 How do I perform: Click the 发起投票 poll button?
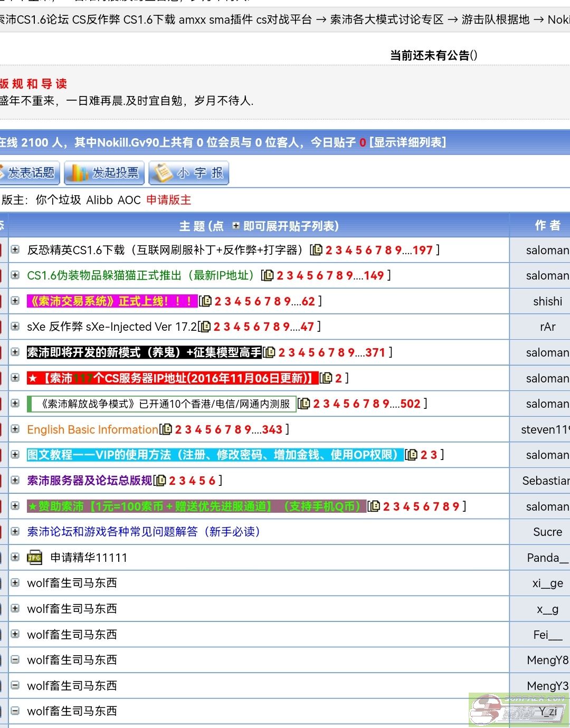pos(104,173)
